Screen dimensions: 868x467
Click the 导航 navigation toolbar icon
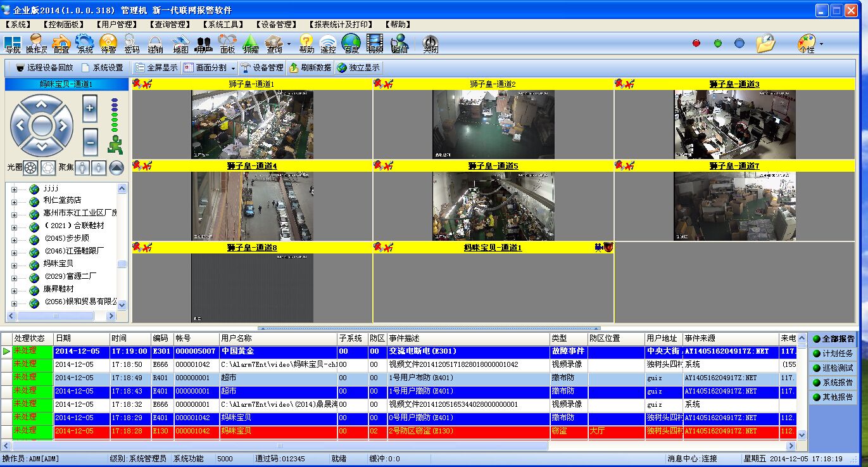click(x=13, y=44)
